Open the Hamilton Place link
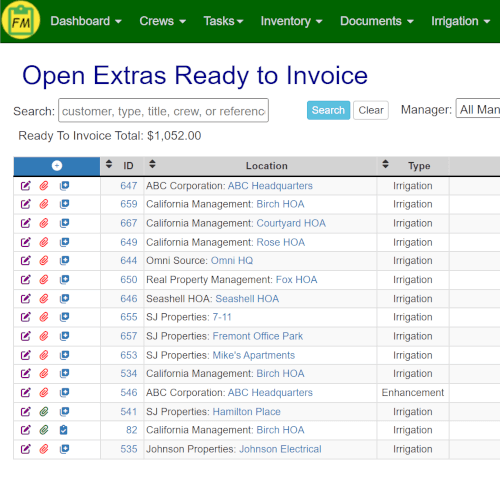Screen dimensions: 500x500 [247, 412]
